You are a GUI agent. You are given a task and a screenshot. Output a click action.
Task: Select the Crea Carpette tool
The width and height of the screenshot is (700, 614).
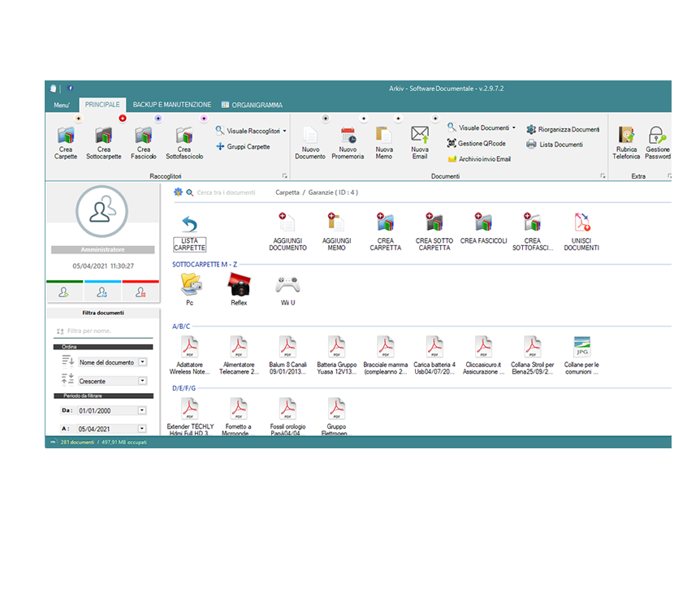pyautogui.click(x=65, y=142)
